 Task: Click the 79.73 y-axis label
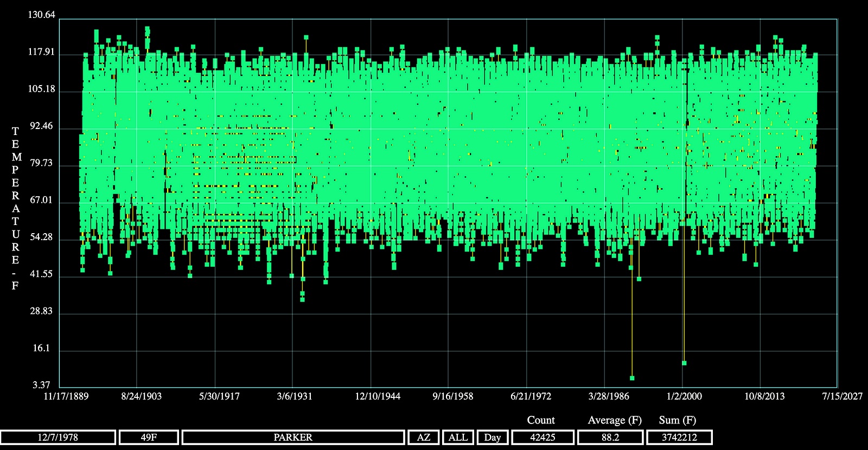point(41,163)
